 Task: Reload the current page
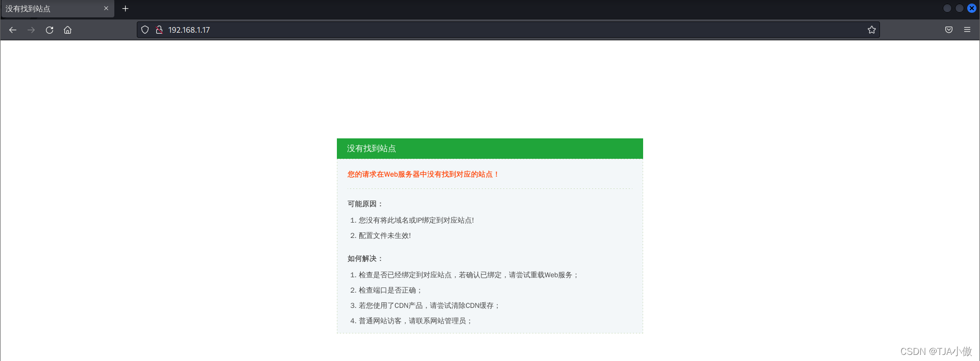point(50,30)
